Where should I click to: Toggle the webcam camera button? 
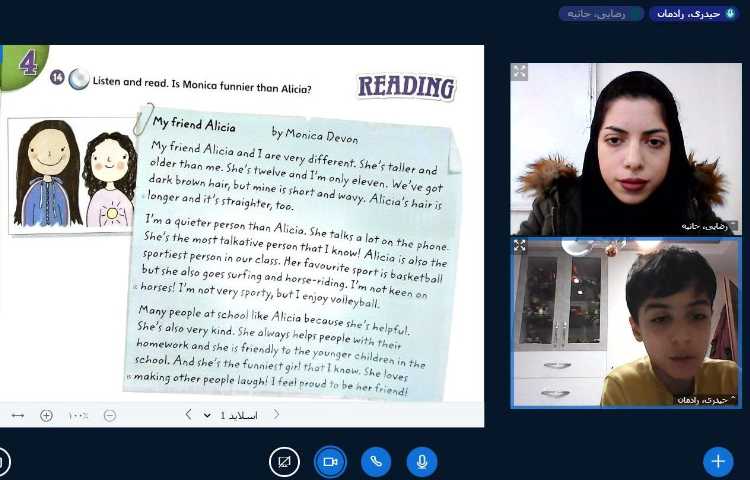(x=330, y=461)
